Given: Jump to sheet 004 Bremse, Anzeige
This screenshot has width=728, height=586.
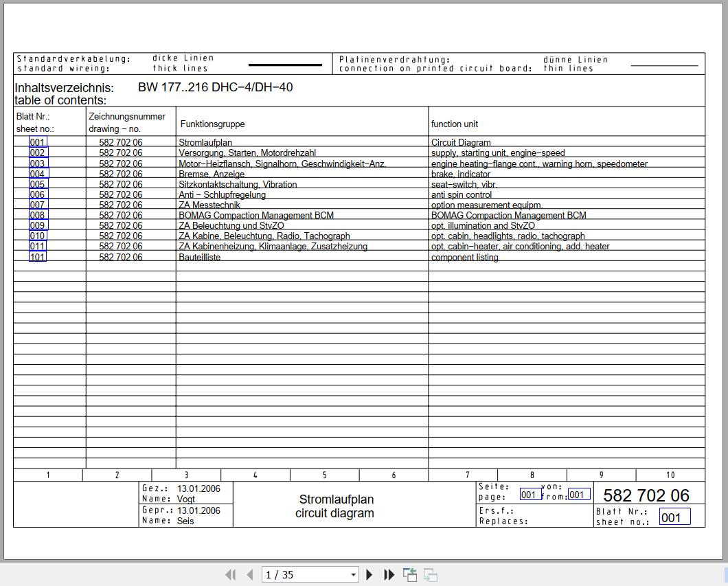Looking at the screenshot, I should click(37, 174).
